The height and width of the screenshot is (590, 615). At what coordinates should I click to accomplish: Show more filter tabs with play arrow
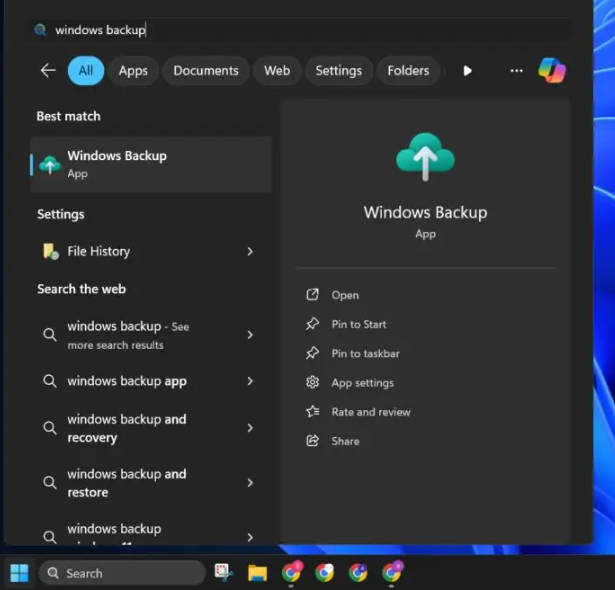pos(467,71)
